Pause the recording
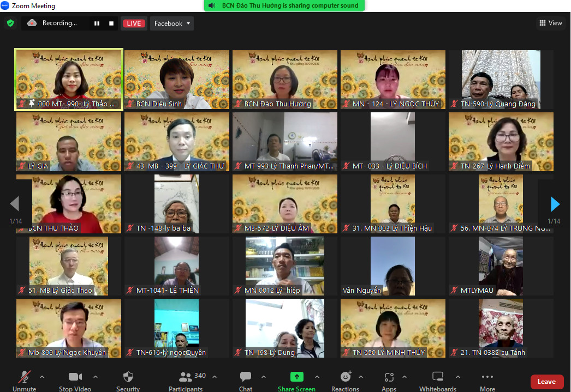 (x=97, y=23)
